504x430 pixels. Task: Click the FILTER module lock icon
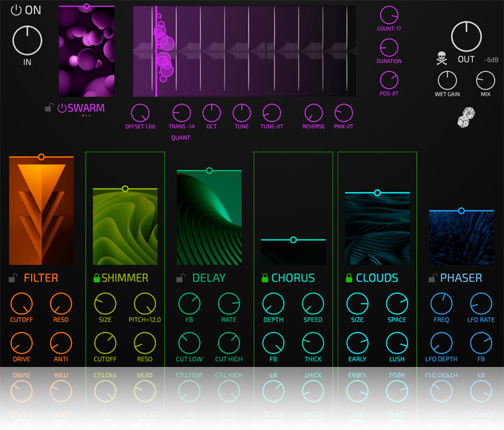click(13, 278)
